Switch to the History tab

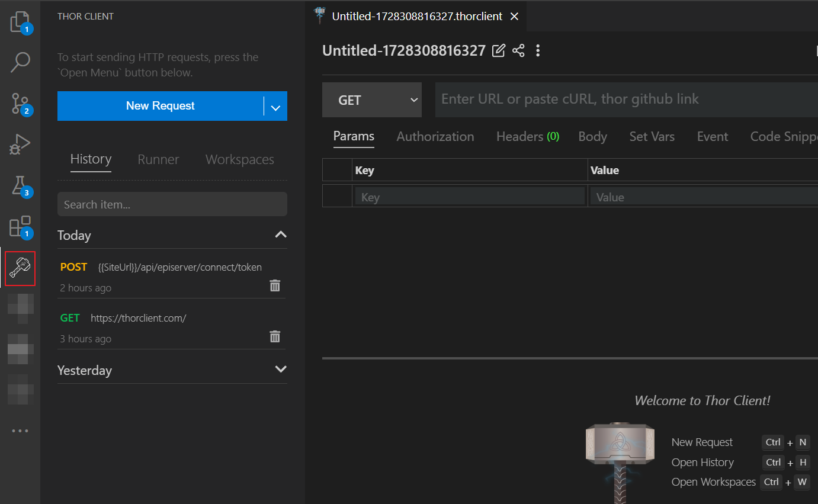click(x=91, y=159)
